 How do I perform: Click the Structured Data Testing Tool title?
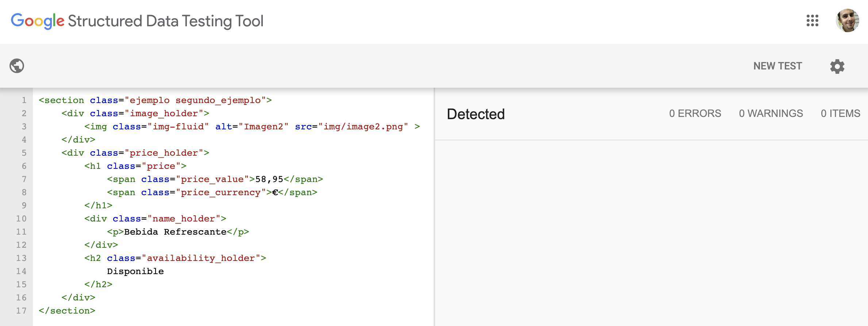point(165,21)
